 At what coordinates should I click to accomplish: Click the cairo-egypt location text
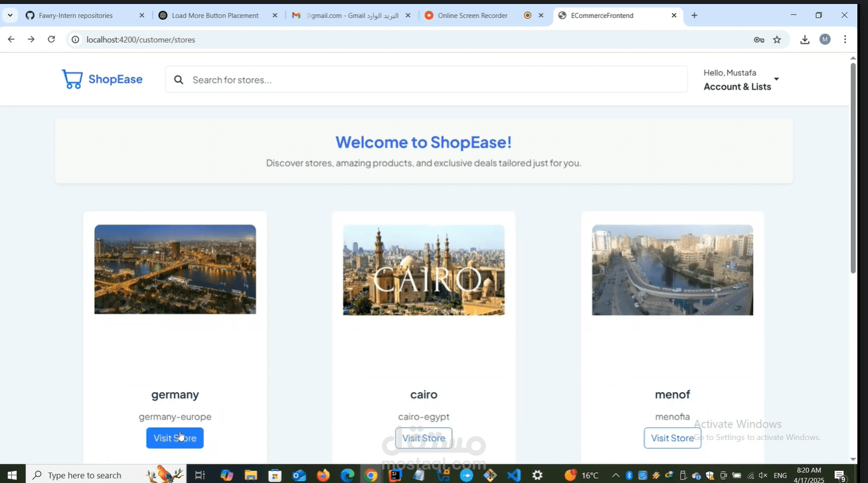(424, 417)
